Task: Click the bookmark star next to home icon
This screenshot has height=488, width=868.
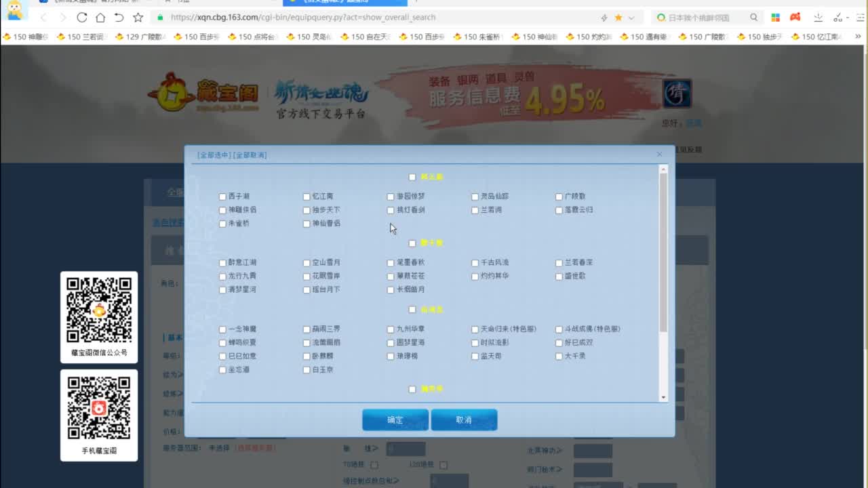Action: [x=138, y=17]
